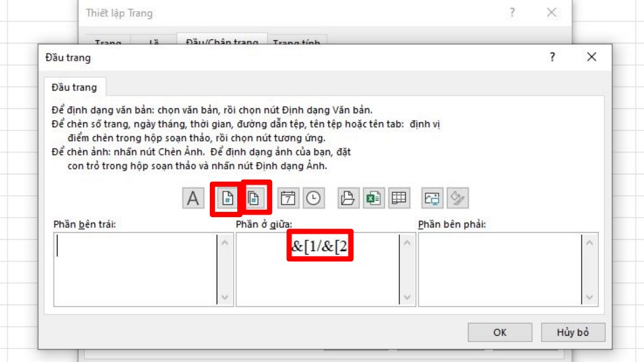Close the Thiết lập Trang window
Image resolution: width=644 pixels, height=362 pixels.
pos(552,12)
